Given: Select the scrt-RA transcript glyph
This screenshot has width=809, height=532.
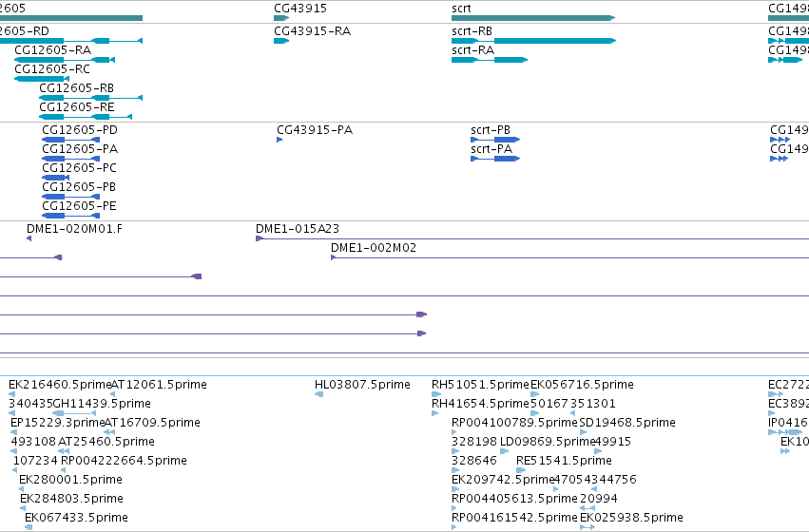Looking at the screenshot, I should (x=490, y=60).
